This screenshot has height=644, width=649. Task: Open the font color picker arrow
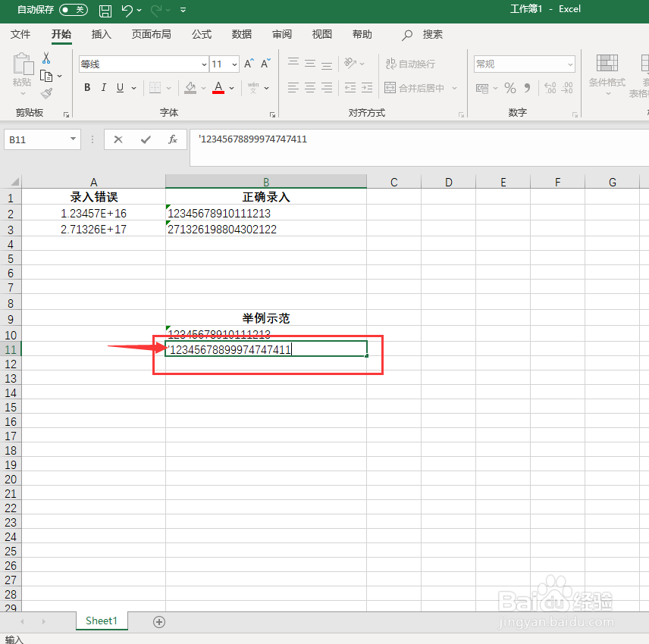point(231,88)
